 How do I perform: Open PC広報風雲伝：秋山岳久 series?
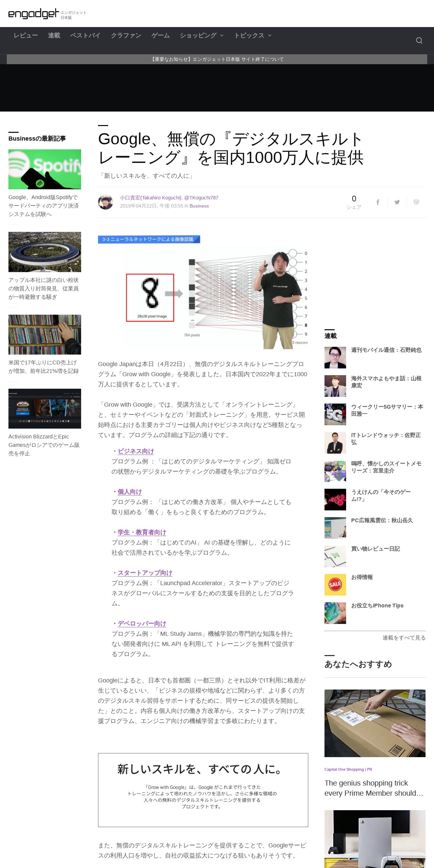382,521
